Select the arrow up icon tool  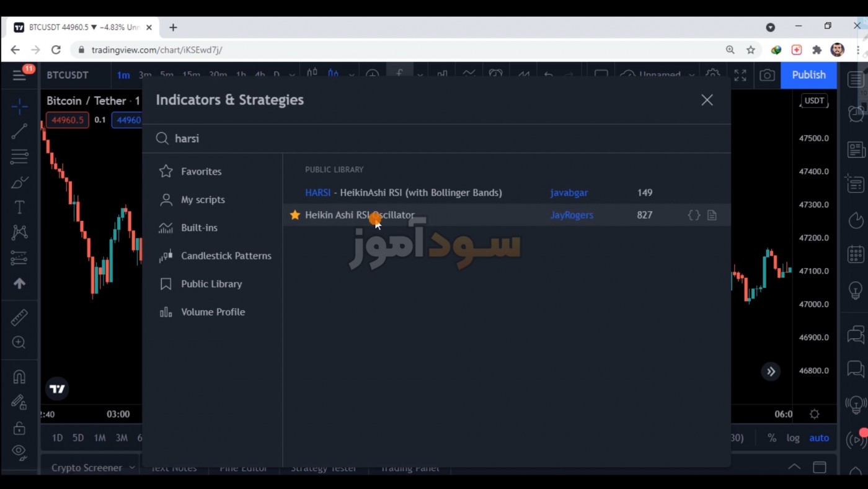19,284
